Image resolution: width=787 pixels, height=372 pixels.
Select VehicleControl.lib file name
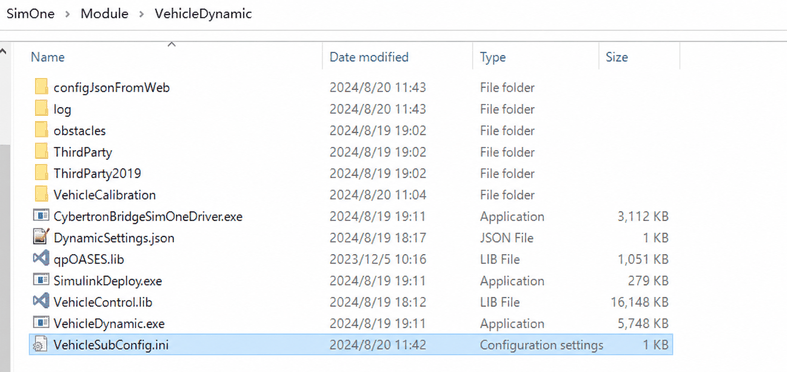[103, 302]
